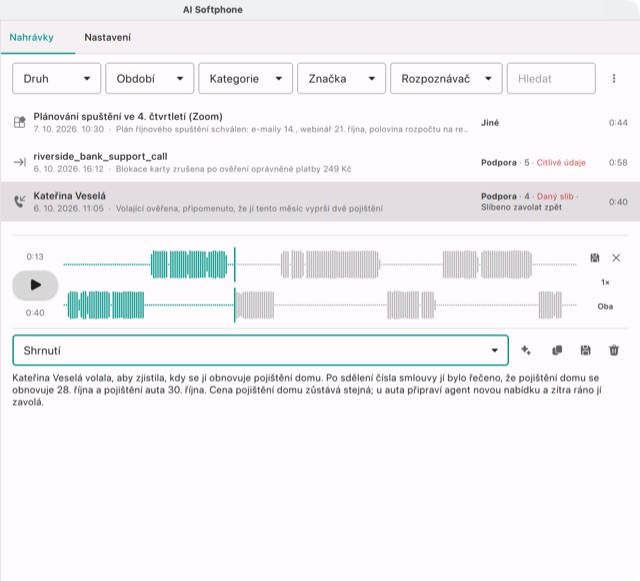The height and width of the screenshot is (581, 640).
Task: Save the audio with the player's disk icon
Action: point(595,258)
